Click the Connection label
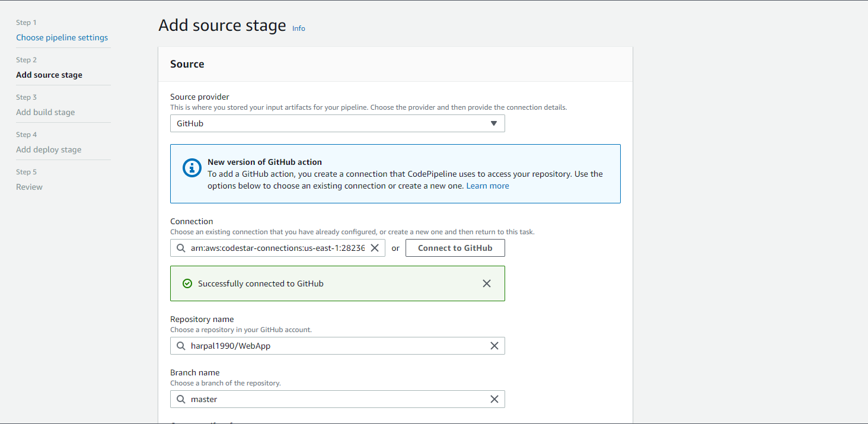868x424 pixels. coord(192,221)
